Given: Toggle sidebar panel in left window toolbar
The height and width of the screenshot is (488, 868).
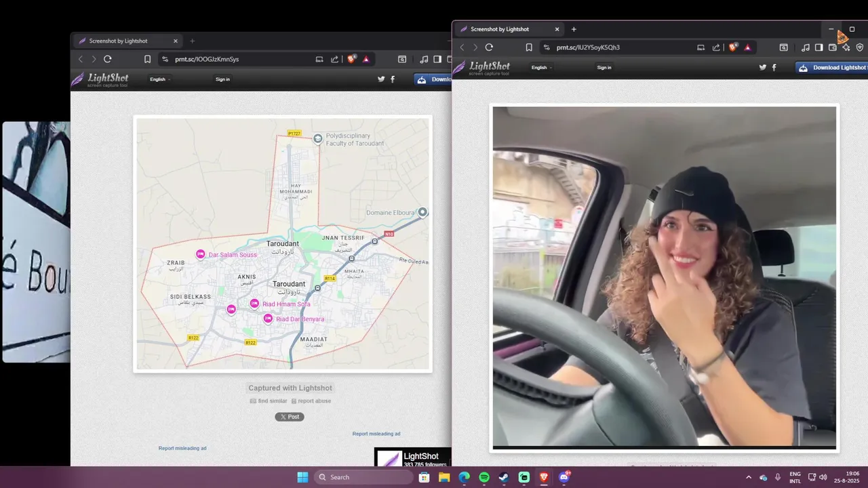Looking at the screenshot, I should (437, 59).
